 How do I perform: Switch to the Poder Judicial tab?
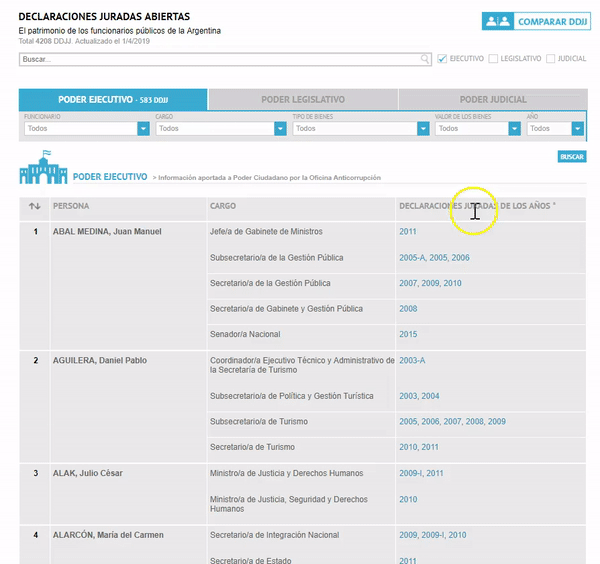[493, 100]
